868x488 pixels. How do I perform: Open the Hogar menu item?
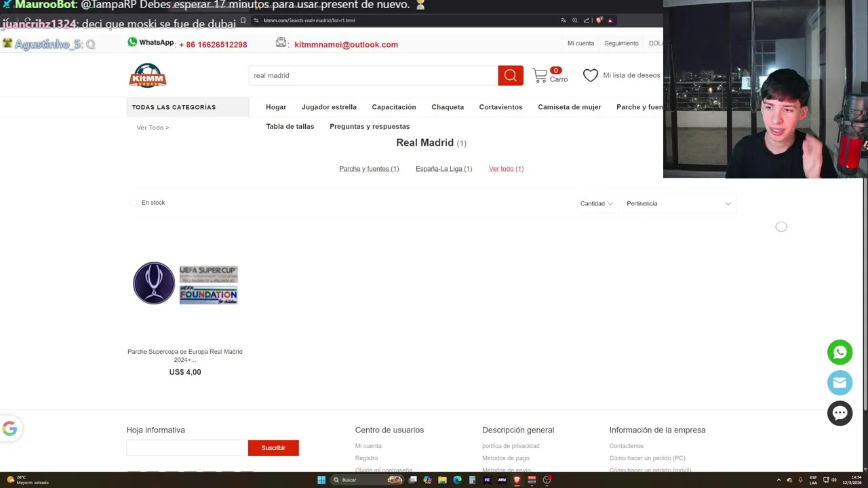tap(276, 107)
